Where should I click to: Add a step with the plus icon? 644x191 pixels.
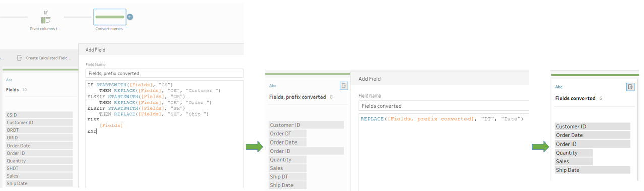tap(130, 17)
